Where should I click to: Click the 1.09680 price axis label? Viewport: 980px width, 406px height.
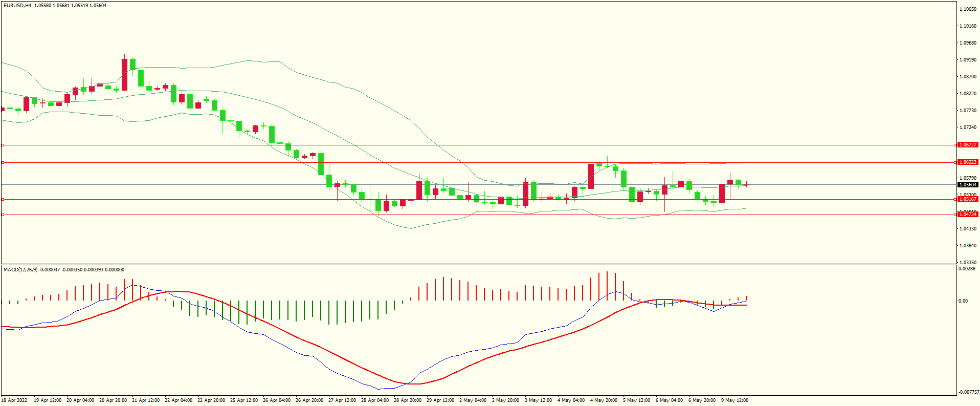968,43
